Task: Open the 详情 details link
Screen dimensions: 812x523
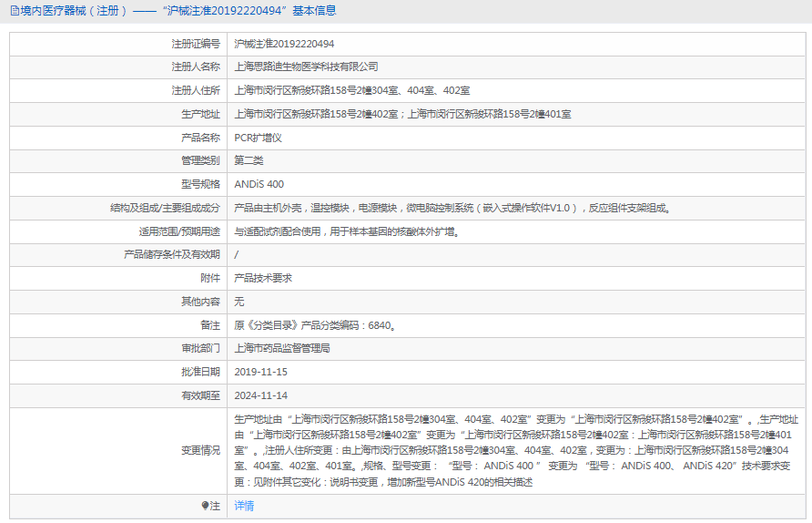Action: coord(244,506)
